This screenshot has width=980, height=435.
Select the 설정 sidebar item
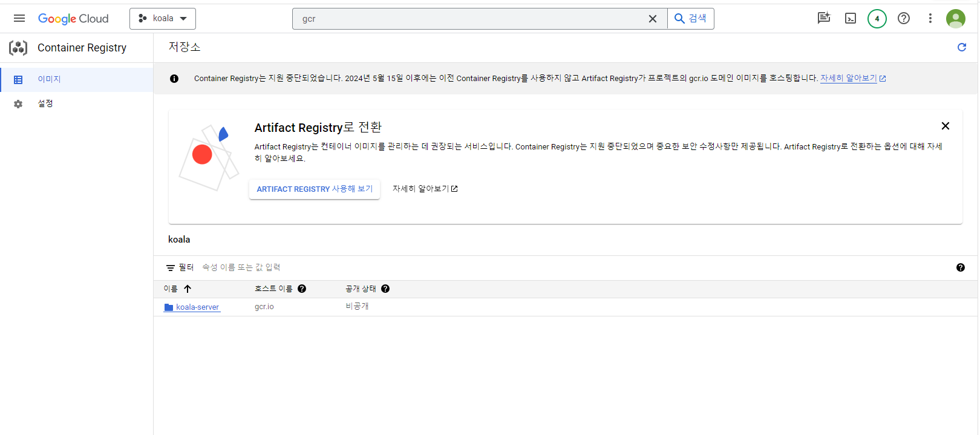point(76,103)
